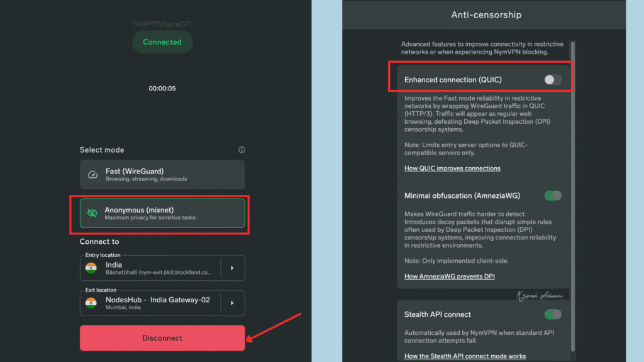This screenshot has width=644, height=362.
Task: Click the crossed-eye icon for Anonymous mode
Action: 92,213
